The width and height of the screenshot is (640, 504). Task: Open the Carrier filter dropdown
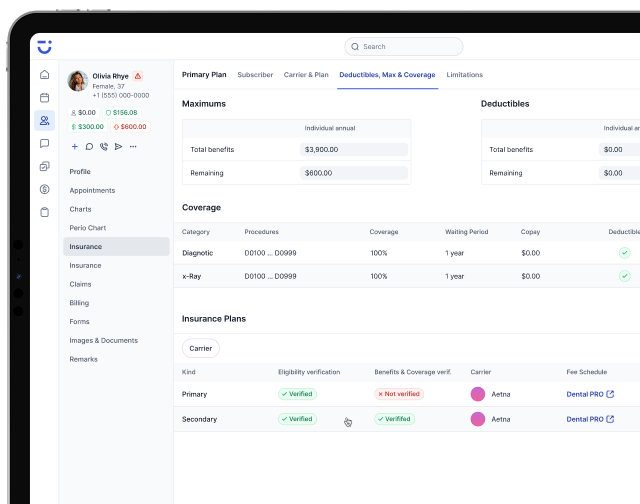(201, 348)
